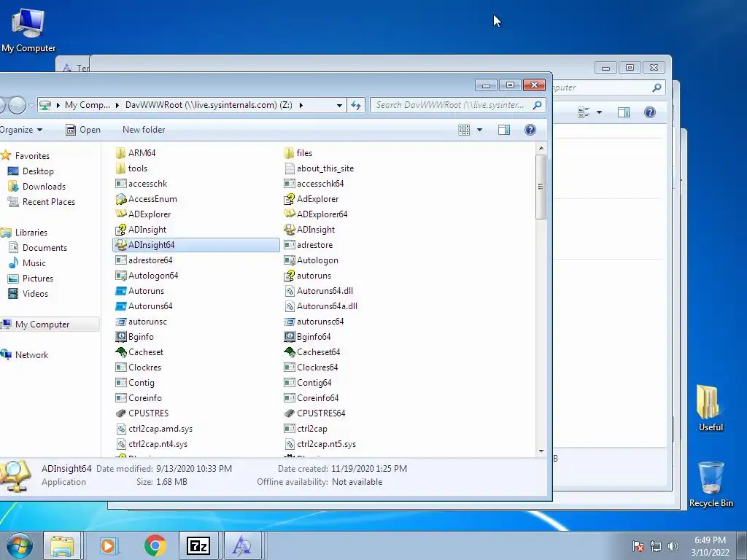Select the Autologon application icon
This screenshot has width=747, height=560.
[289, 260]
